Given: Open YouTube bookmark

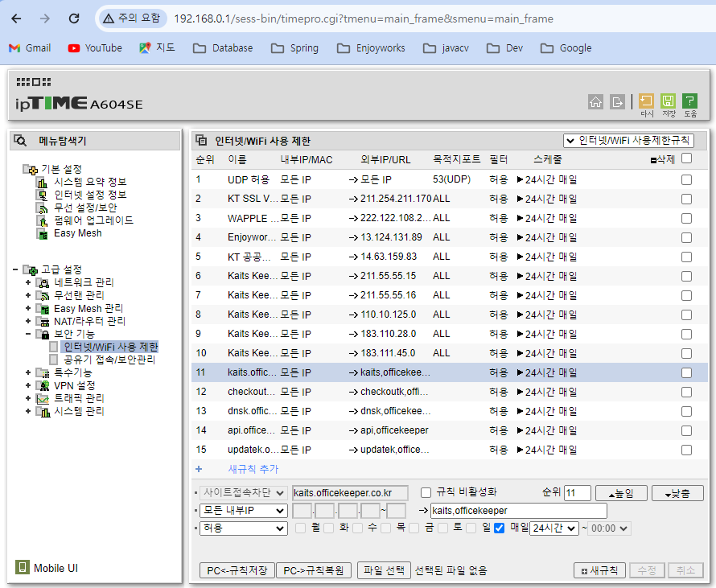Looking at the screenshot, I should pos(95,48).
